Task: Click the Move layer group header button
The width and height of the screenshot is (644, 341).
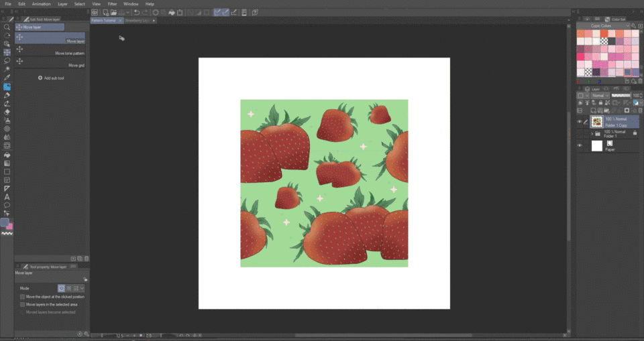Action: pos(40,27)
